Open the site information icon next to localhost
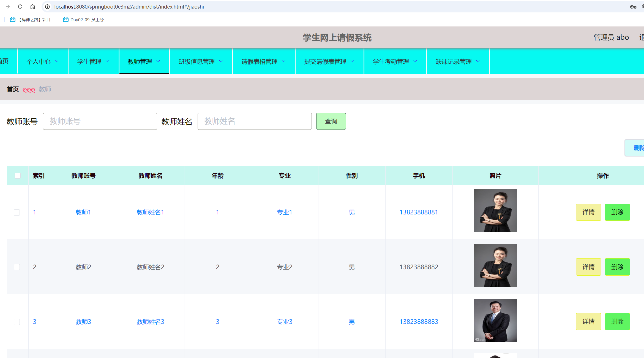The width and height of the screenshot is (644, 358). click(x=47, y=6)
